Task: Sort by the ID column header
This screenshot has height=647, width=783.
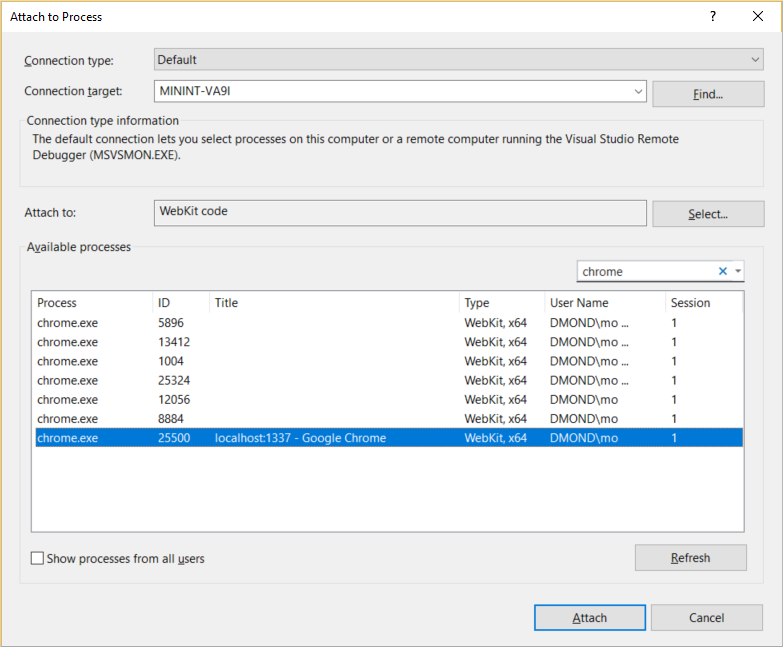Action: [x=181, y=303]
